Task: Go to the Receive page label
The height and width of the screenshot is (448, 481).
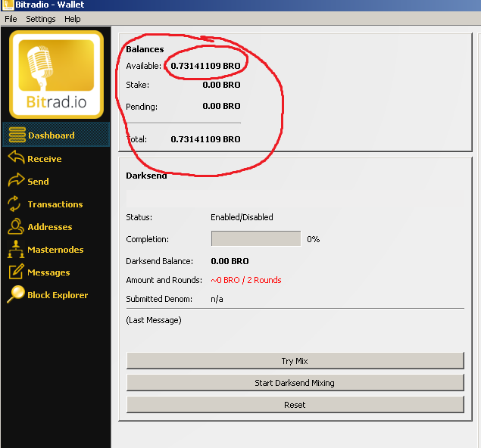Action: tap(45, 159)
